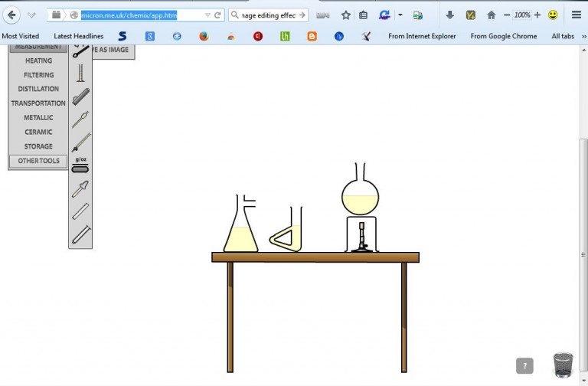588x386 pixels.
Task: Open the orange Blogger bookmark icon
Action: [x=312, y=36]
